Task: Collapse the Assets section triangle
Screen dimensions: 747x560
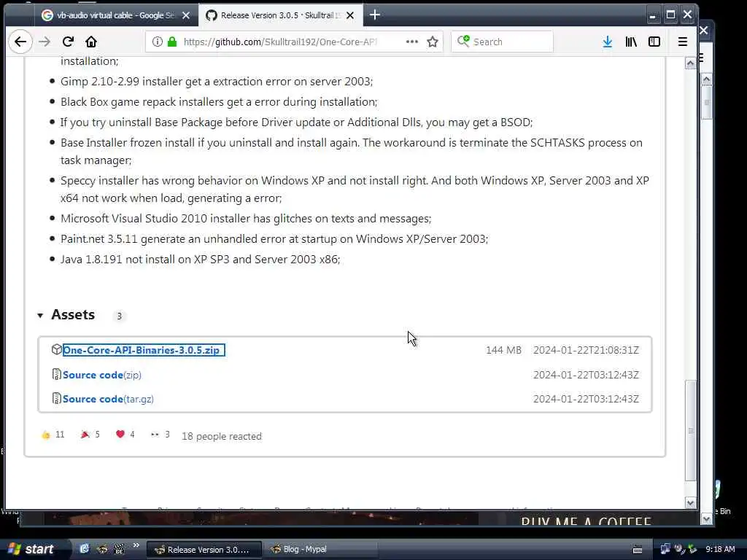Action: point(40,315)
